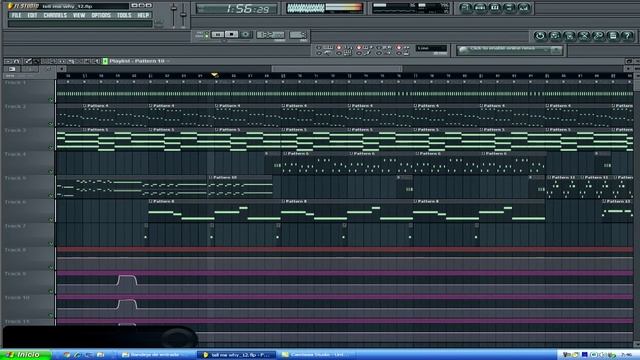
Task: Open the Playlist title menu arrow
Action: click(168, 61)
